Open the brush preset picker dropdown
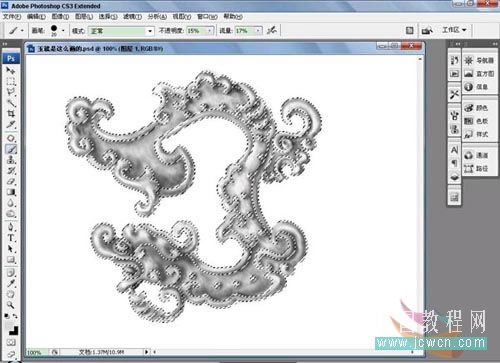 pos(63,31)
